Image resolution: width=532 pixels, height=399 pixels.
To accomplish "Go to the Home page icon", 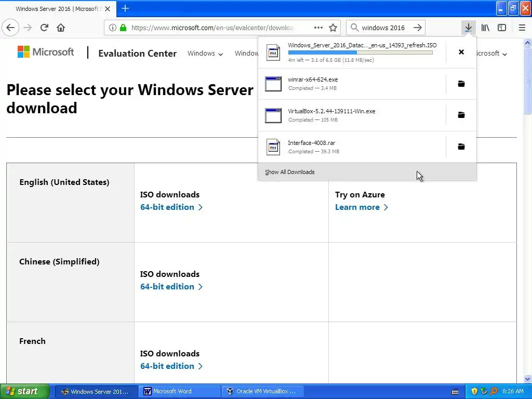I will [61, 28].
